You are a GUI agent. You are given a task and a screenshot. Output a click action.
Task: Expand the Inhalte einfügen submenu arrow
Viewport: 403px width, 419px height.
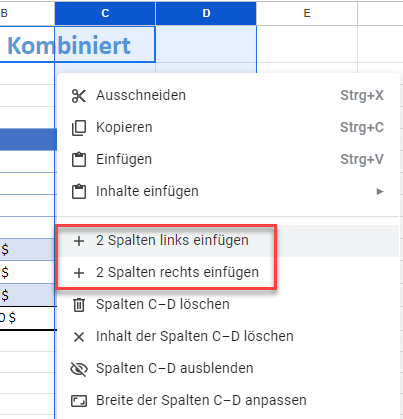click(x=380, y=191)
